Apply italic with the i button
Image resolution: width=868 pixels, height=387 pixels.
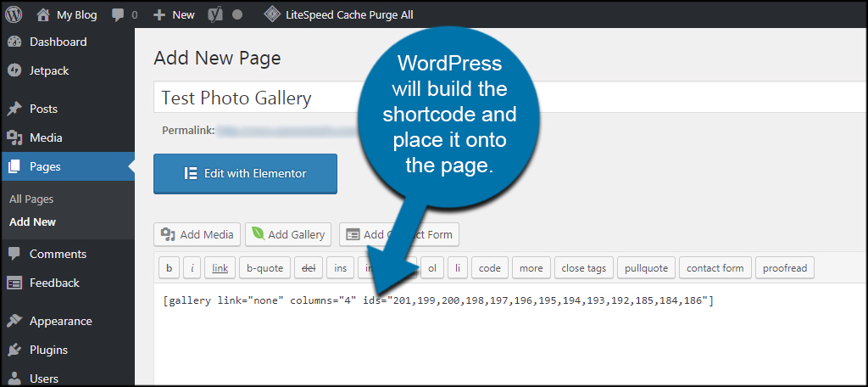pos(192,268)
